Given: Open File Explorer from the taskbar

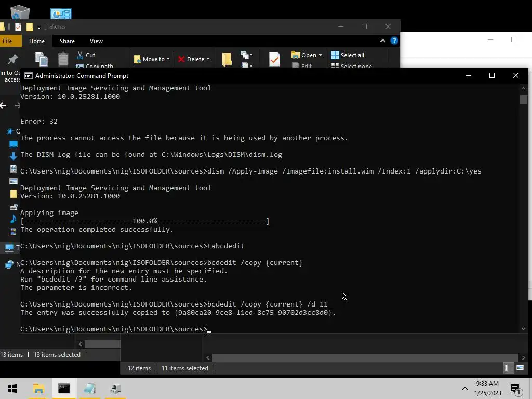Looking at the screenshot, I should pos(38,389).
